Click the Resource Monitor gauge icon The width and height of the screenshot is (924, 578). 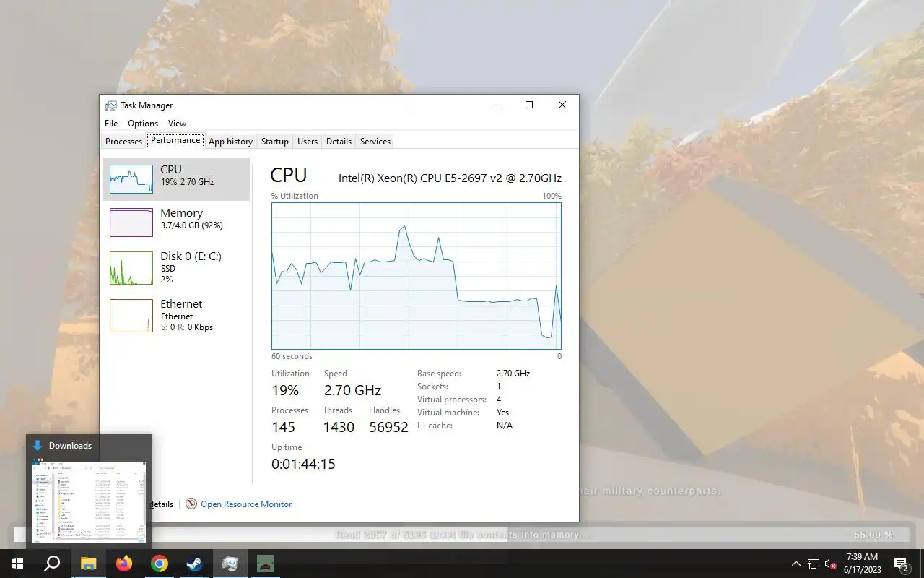191,504
